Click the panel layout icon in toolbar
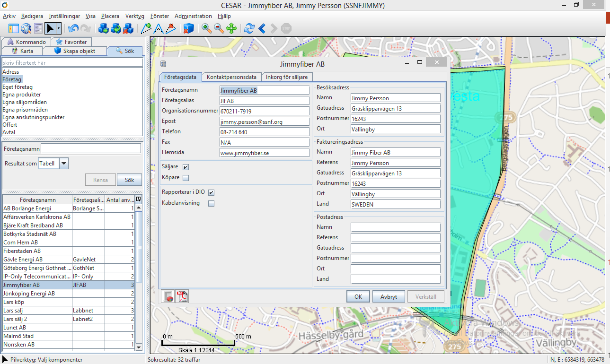The width and height of the screenshot is (610, 364). (14, 29)
